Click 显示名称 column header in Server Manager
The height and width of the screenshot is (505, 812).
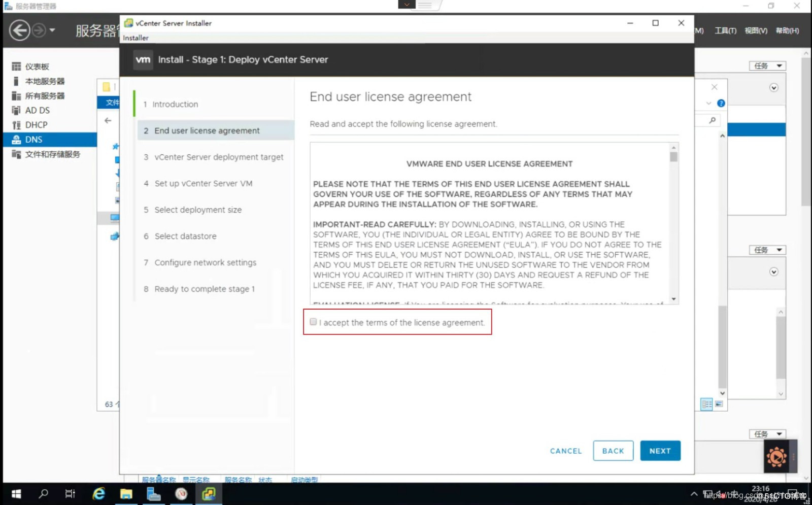[196, 479]
